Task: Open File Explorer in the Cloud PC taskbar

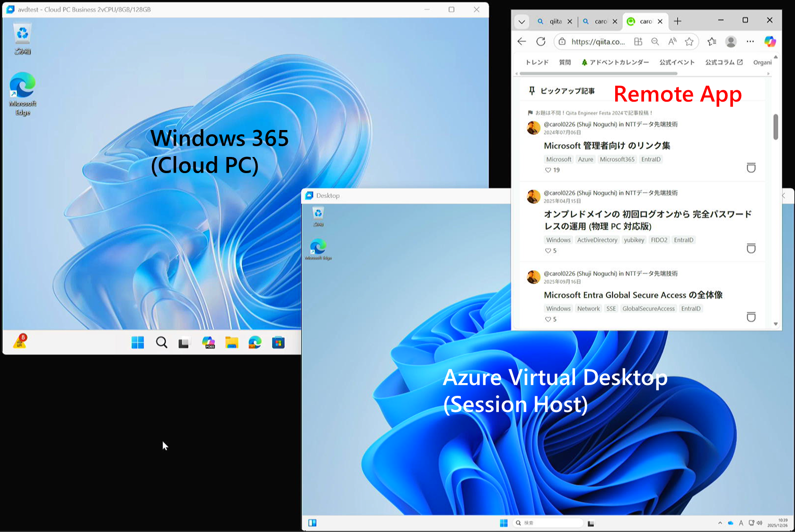Action: (x=231, y=342)
